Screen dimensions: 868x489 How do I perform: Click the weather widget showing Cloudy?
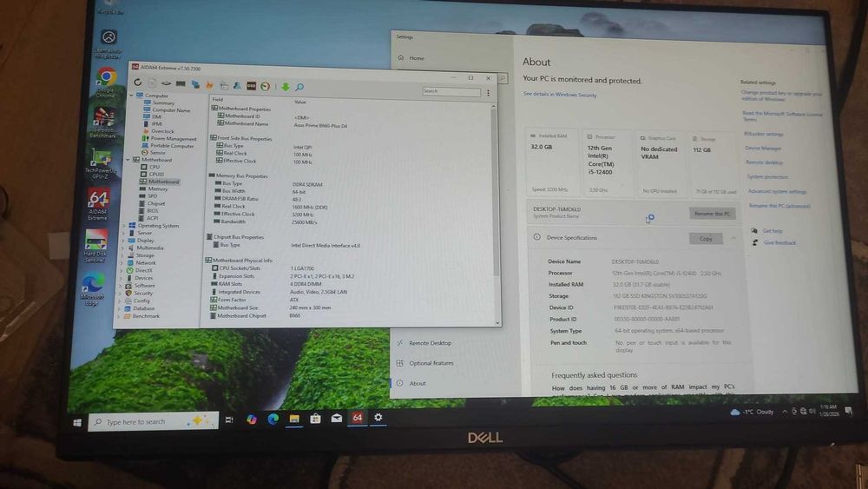tap(753, 412)
